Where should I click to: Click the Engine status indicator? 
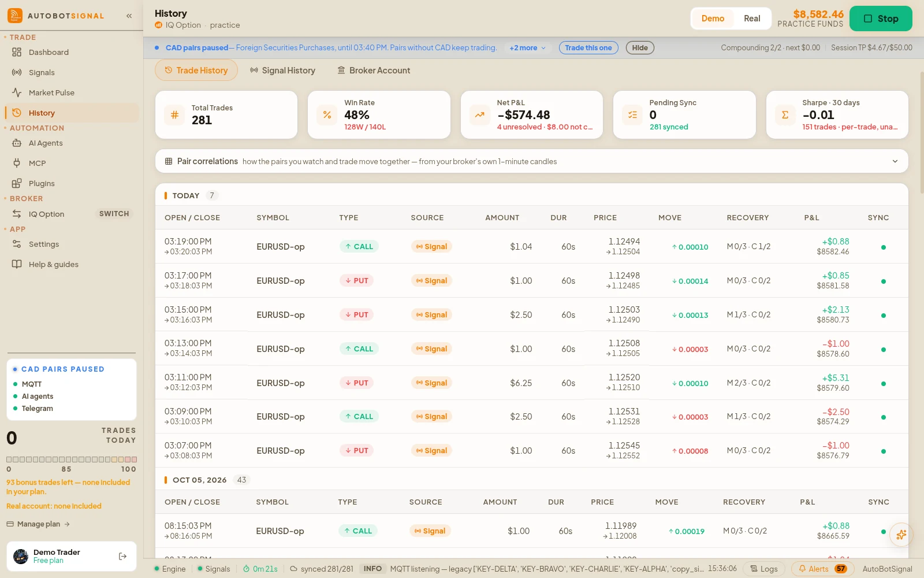click(x=170, y=569)
